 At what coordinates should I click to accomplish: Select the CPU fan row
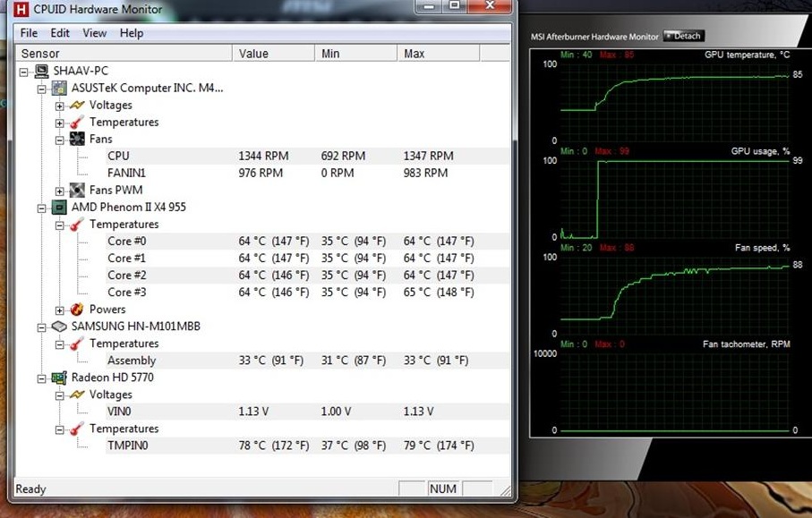point(308,156)
